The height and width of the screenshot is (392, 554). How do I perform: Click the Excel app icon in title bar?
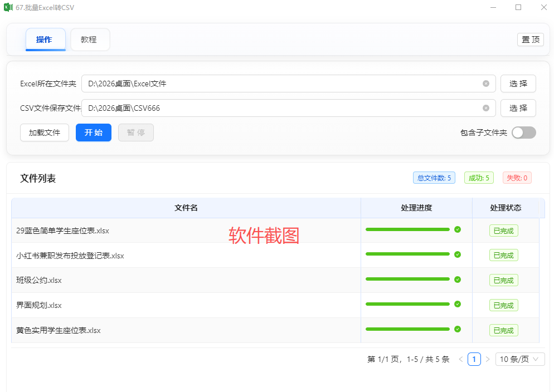click(8, 7)
